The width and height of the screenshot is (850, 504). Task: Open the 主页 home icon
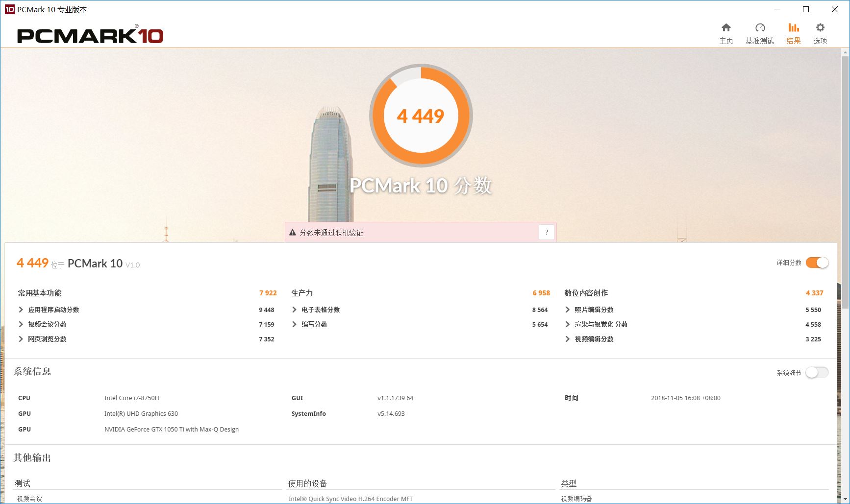click(x=726, y=27)
